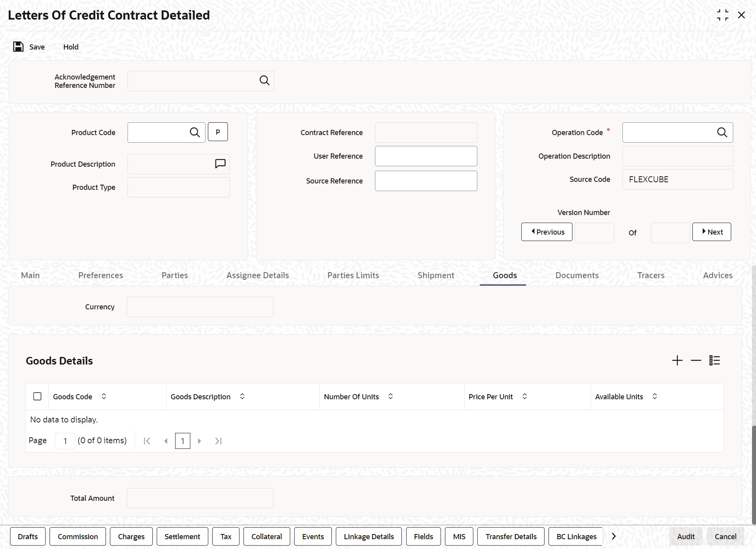Sort by Number Of Units column
This screenshot has width=756, height=550.
tap(391, 396)
